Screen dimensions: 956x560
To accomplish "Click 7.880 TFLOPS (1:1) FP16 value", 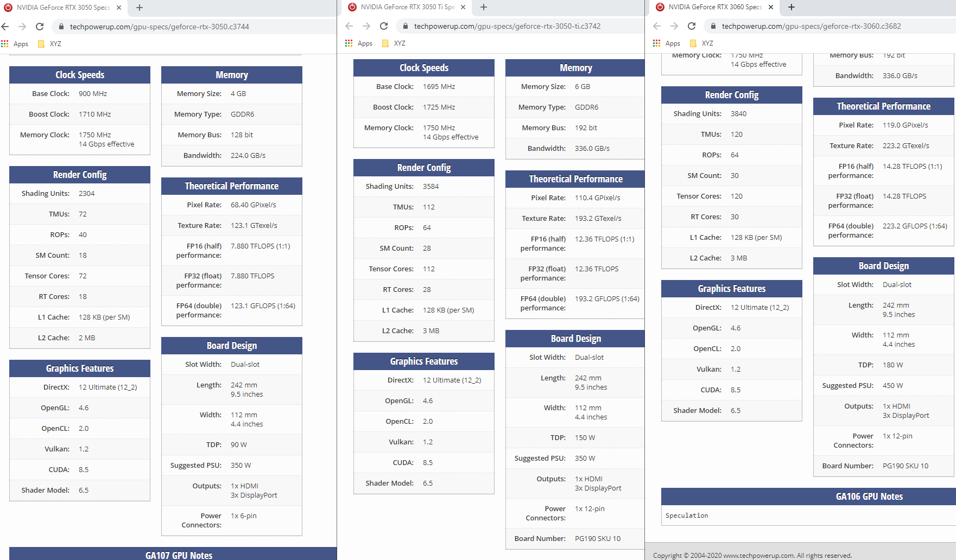I will pos(261,246).
